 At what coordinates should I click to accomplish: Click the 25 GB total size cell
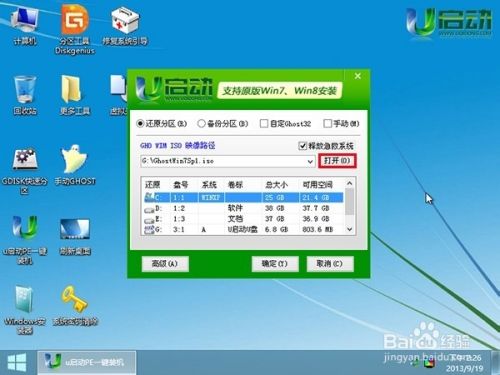[x=275, y=198]
